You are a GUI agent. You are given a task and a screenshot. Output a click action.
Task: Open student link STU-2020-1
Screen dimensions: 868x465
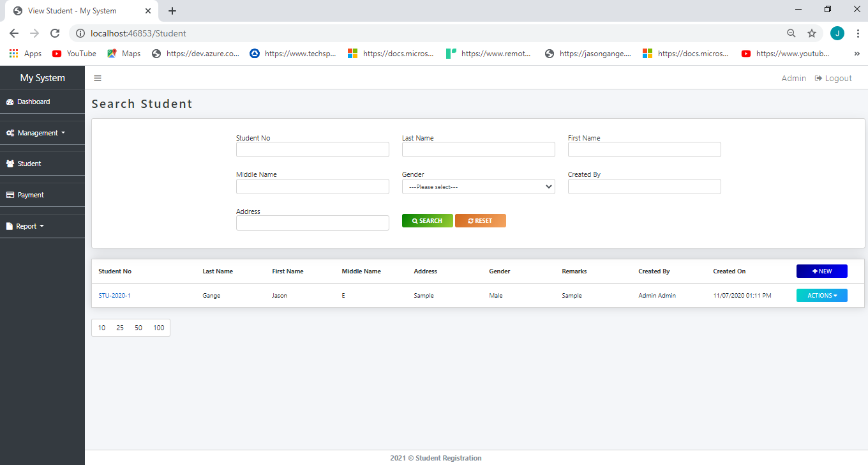pyautogui.click(x=114, y=296)
